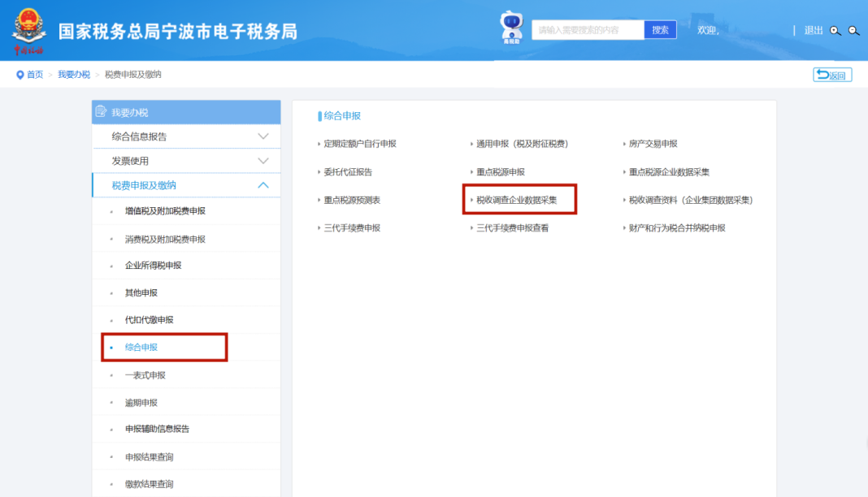Click the 我要办税 panel header document icon
This screenshot has height=497, width=868.
(101, 112)
